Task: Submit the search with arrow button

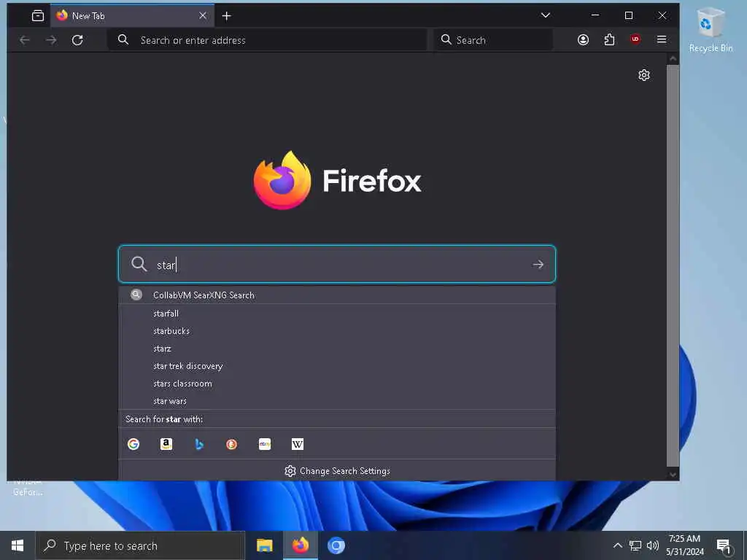Action: tap(538, 264)
